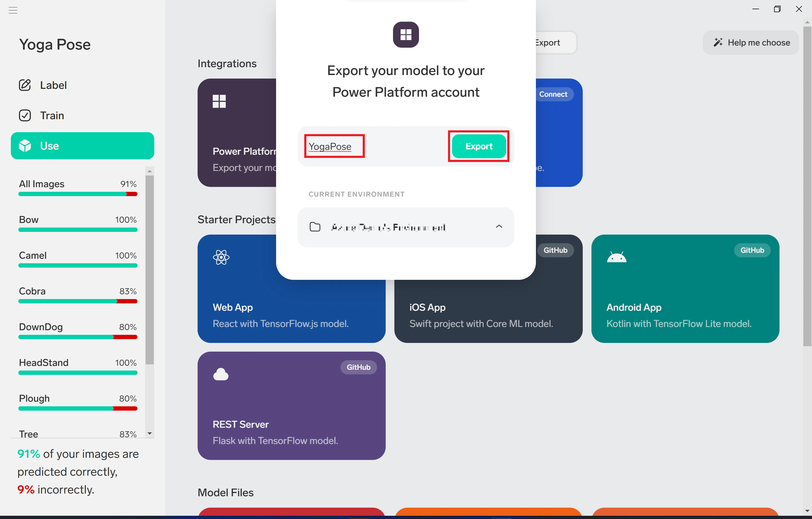Click the Train checkmark icon
The width and height of the screenshot is (812, 519).
tap(25, 115)
